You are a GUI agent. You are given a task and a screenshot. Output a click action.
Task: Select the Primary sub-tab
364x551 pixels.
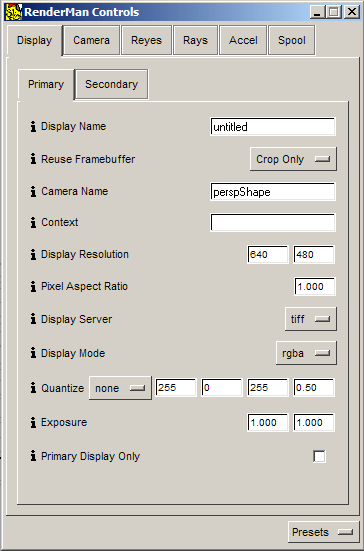pos(46,85)
